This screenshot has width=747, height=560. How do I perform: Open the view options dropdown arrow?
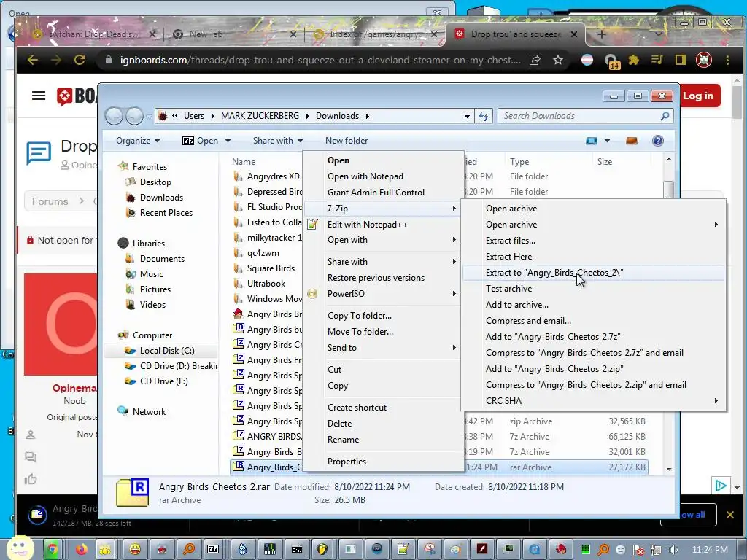607,141
